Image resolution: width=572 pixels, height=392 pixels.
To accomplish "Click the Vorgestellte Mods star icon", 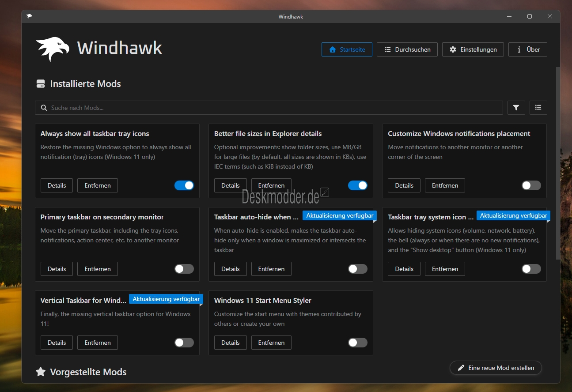I will pyautogui.click(x=41, y=372).
